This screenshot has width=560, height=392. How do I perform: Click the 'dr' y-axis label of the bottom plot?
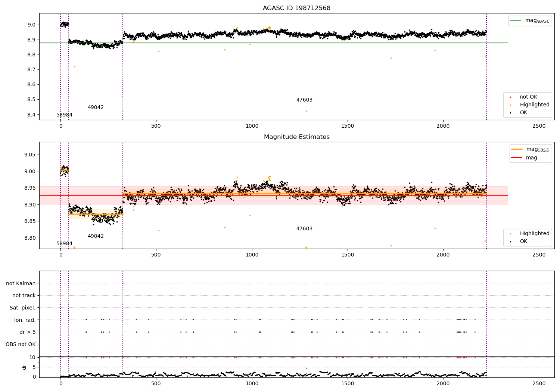[24, 367]
